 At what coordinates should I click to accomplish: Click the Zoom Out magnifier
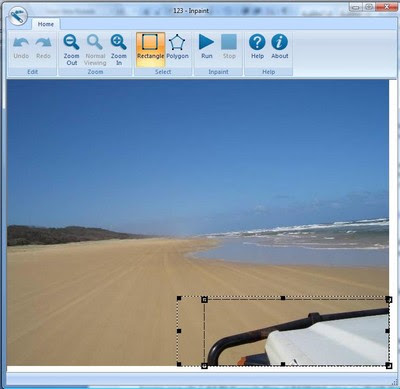coord(71,42)
